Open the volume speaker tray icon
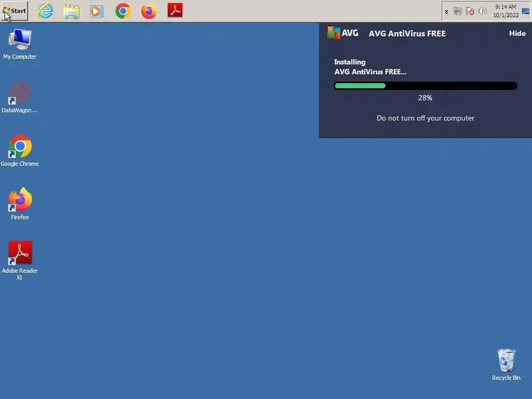 [x=482, y=11]
